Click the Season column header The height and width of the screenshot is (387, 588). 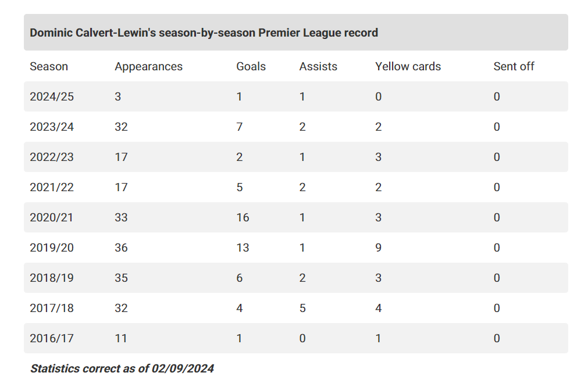click(x=49, y=66)
